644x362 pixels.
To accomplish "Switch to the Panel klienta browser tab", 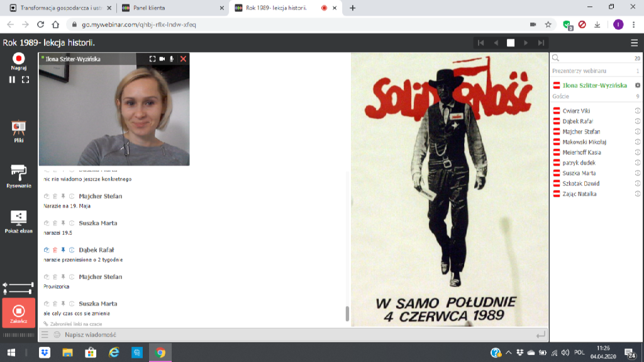I will (170, 8).
